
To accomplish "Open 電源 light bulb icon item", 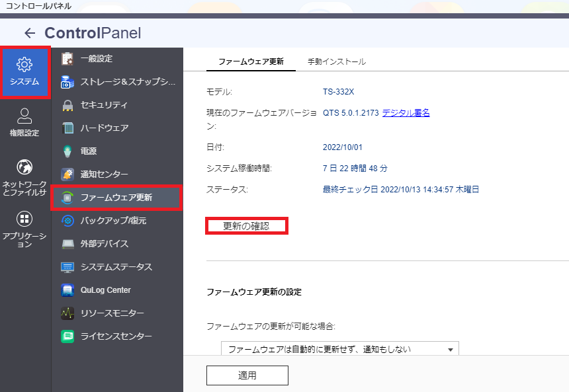I will click(117, 151).
